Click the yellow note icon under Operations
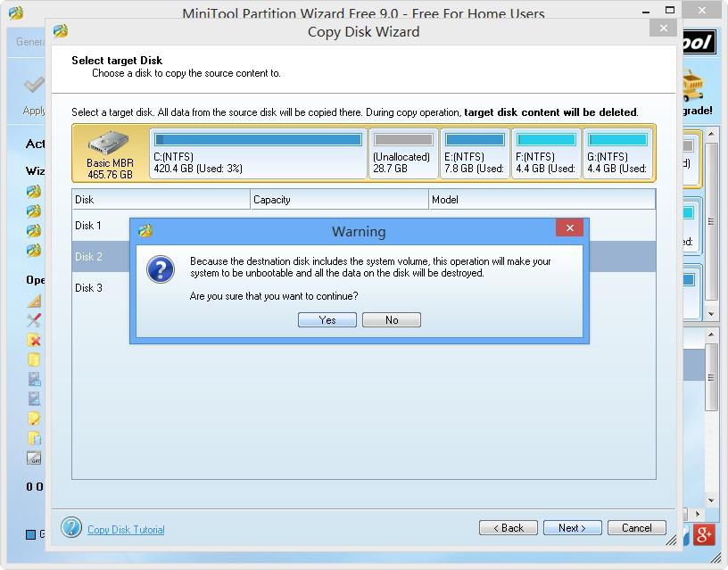This screenshot has height=570, width=728. [34, 418]
